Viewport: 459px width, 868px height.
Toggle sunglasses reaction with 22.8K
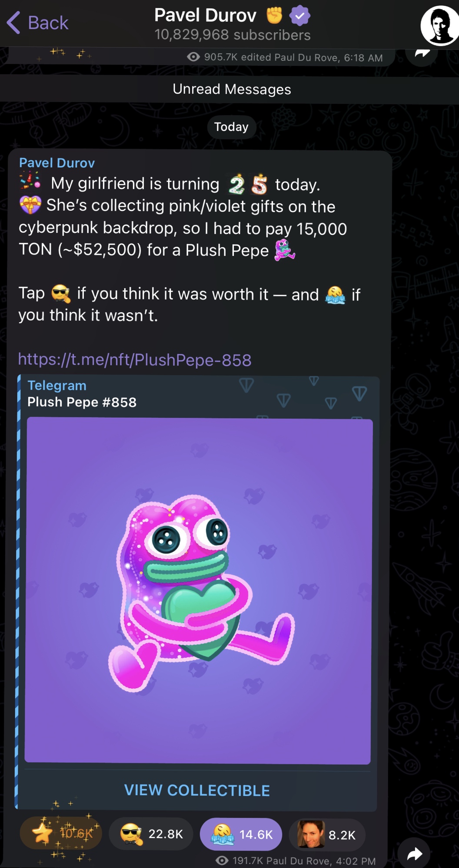151,834
